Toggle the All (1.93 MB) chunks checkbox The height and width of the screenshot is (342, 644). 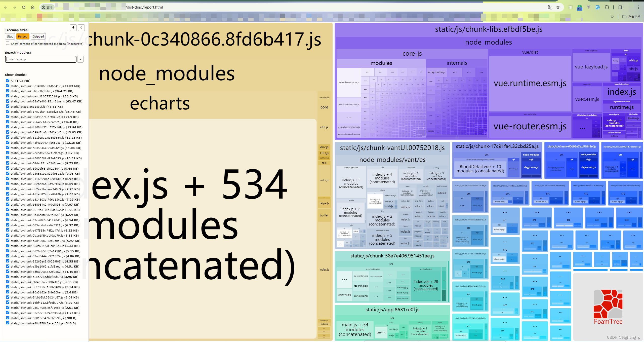(8, 81)
